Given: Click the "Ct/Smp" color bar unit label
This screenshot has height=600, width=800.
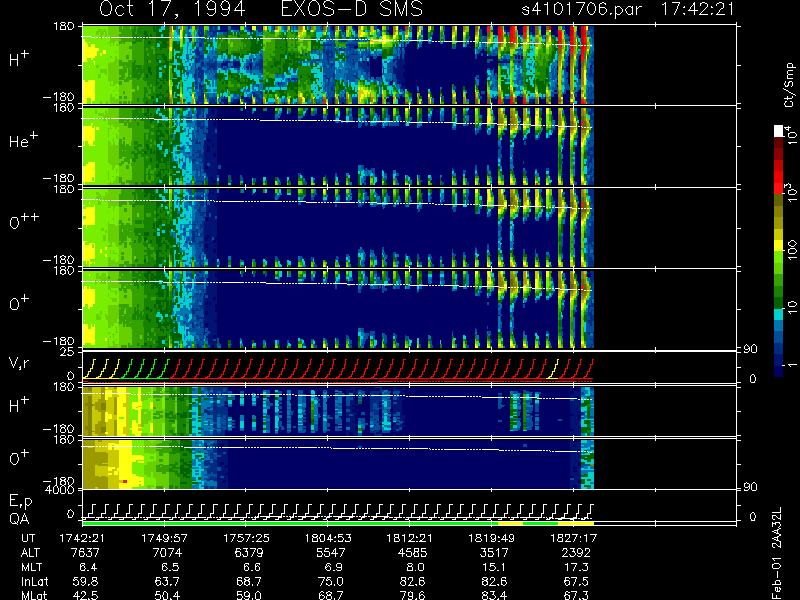Looking at the screenshot, I should (789, 85).
